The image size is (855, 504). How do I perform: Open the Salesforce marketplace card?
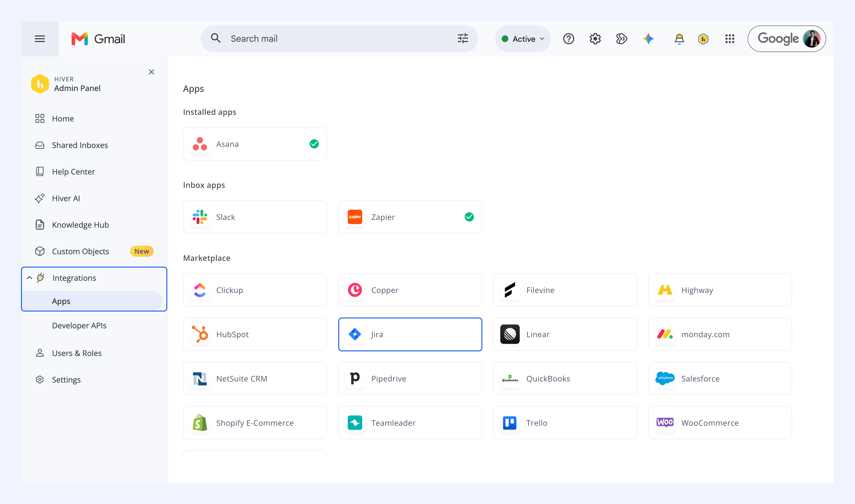[x=720, y=378]
